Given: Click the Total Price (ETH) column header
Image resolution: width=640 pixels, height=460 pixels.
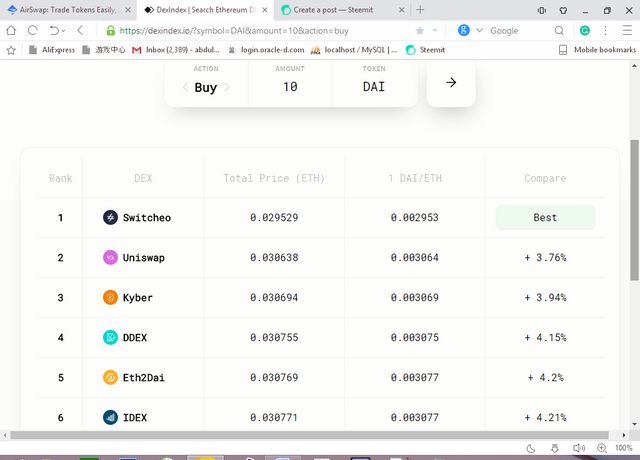Looking at the screenshot, I should (x=274, y=178).
